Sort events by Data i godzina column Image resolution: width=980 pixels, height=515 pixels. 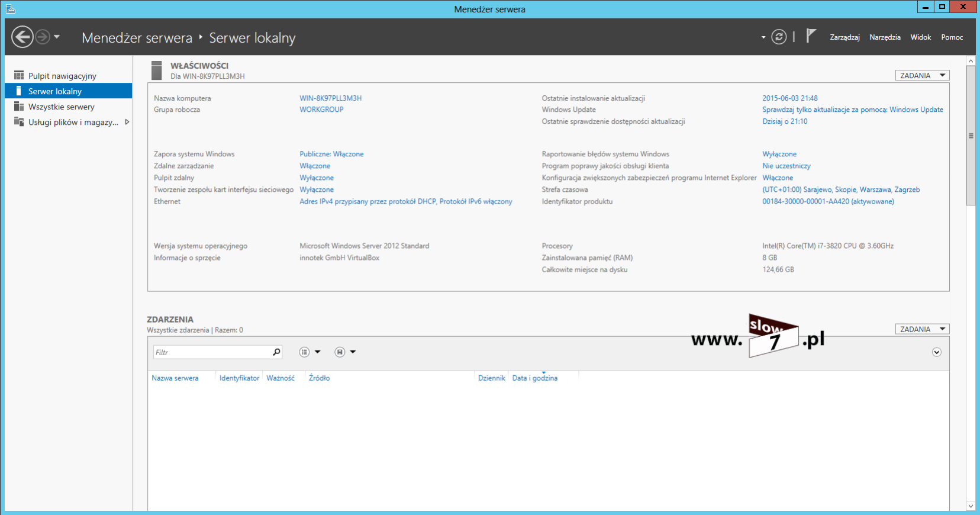(x=534, y=378)
